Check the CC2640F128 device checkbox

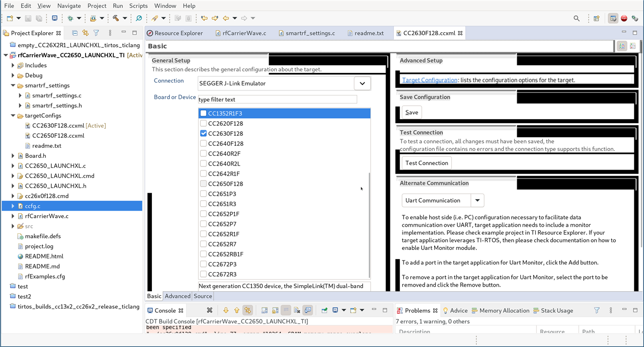click(203, 143)
